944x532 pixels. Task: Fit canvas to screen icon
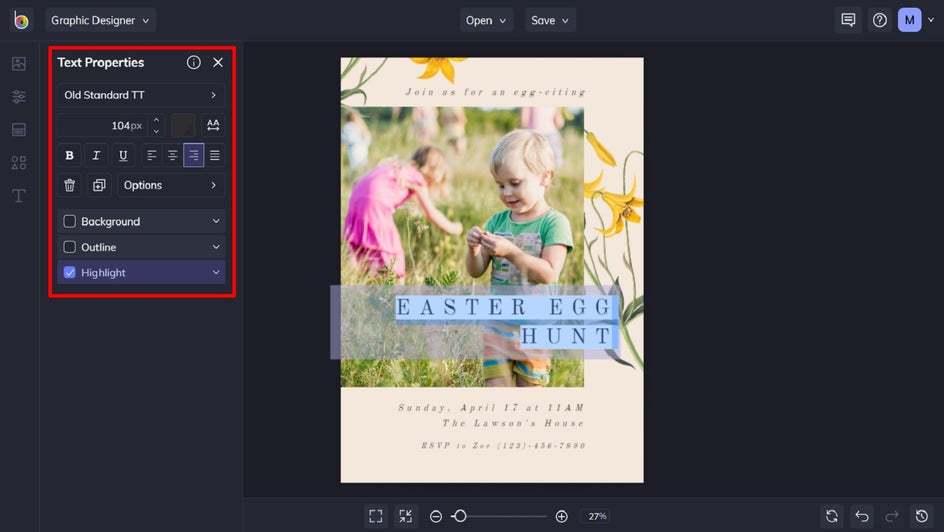[x=376, y=516]
